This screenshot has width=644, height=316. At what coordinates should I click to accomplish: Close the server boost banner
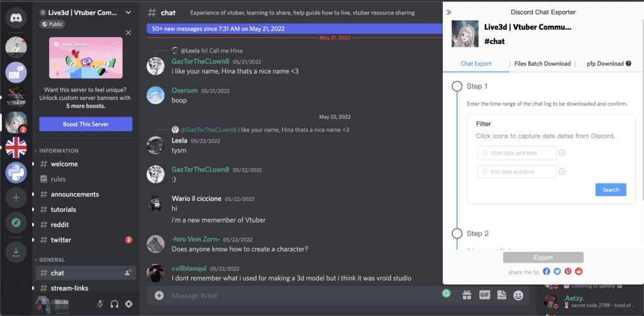(x=128, y=33)
